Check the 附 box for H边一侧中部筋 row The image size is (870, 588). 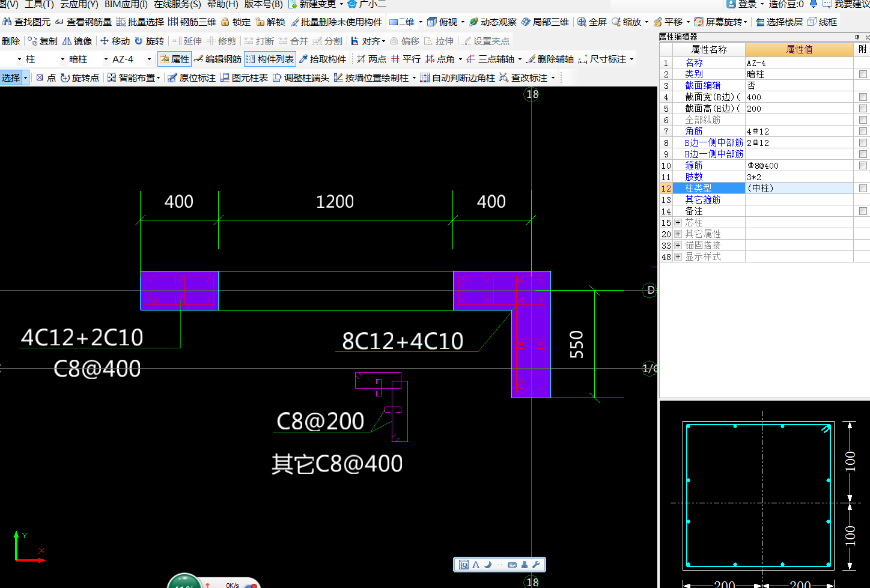coord(863,154)
